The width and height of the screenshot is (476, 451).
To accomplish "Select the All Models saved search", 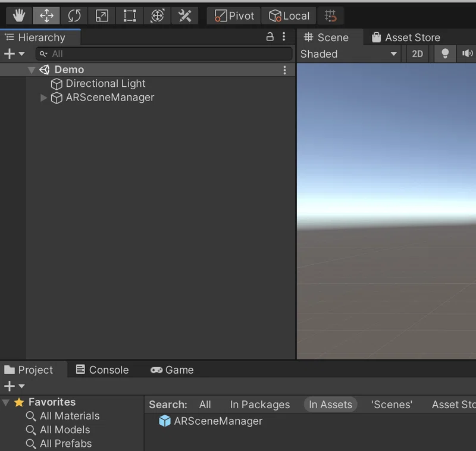I will (x=65, y=430).
